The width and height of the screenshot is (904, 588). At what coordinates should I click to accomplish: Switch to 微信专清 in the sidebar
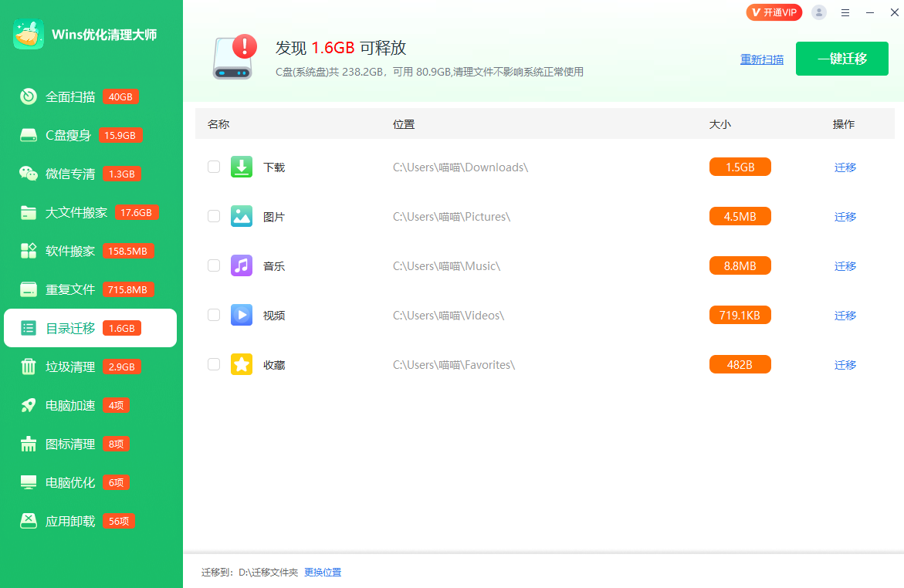click(70, 174)
